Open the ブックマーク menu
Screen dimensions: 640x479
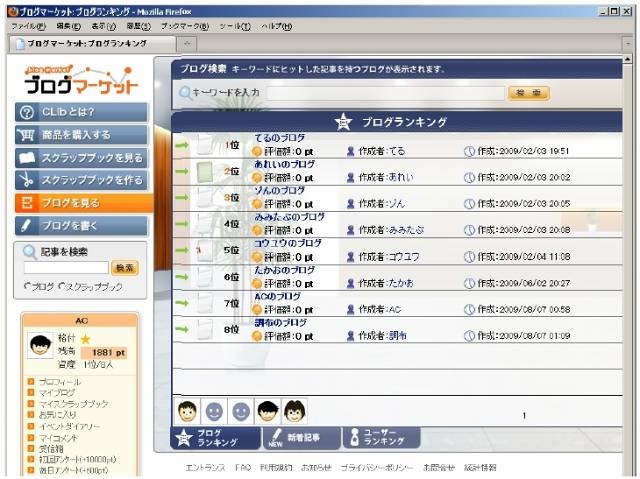pyautogui.click(x=184, y=26)
